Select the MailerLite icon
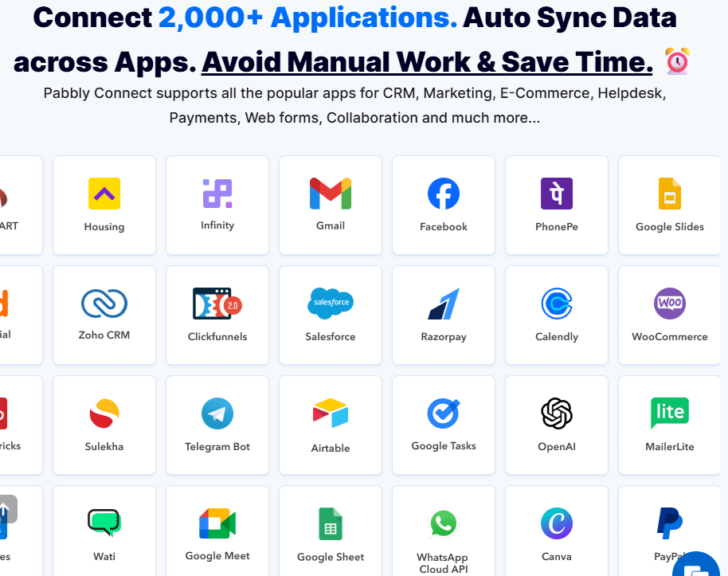 (x=670, y=412)
